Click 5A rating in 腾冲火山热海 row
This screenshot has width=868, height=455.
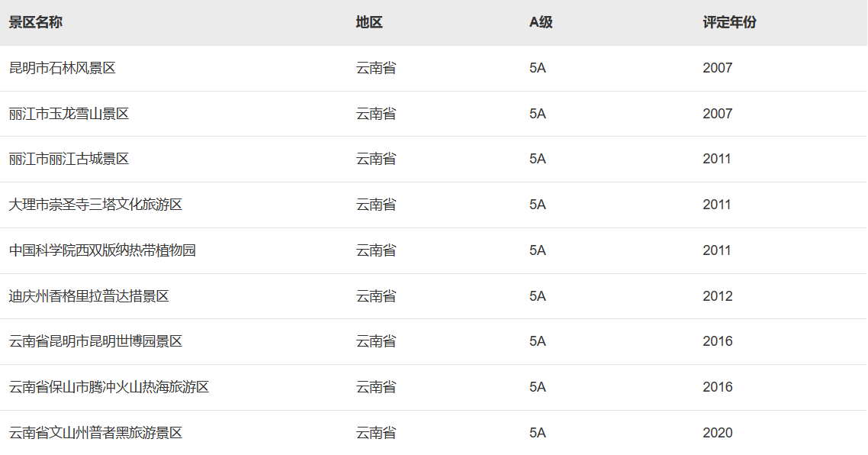coord(538,387)
